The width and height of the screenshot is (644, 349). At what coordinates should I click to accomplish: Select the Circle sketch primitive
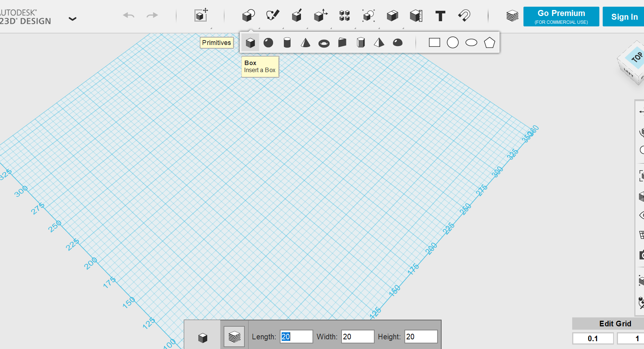(x=453, y=43)
